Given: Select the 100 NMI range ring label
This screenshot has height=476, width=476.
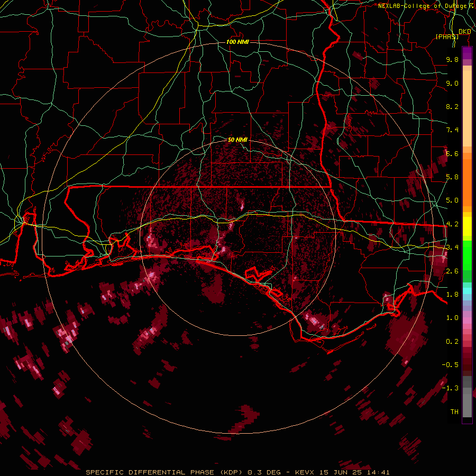Looking at the screenshot, I should [237, 42].
